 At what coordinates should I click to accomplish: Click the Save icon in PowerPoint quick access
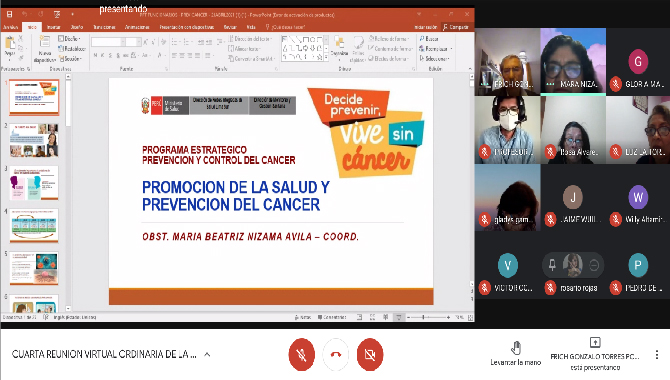click(x=9, y=14)
